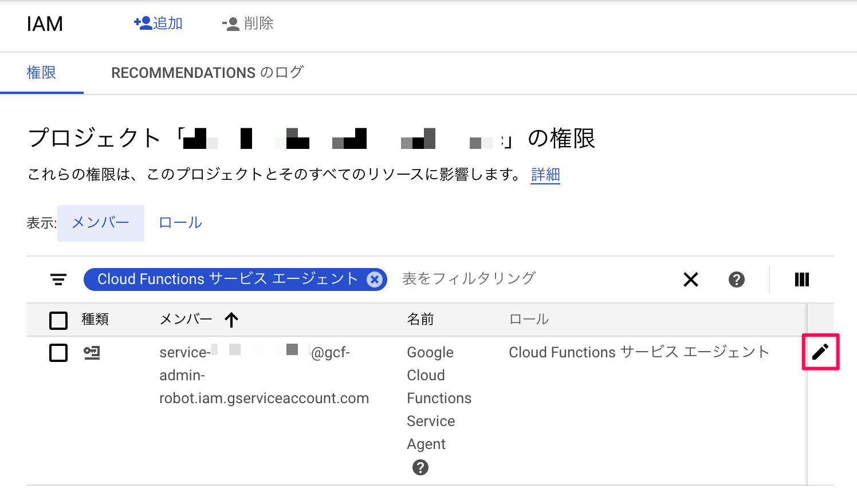This screenshot has width=857, height=504.
Task: Open the filter options funnel icon
Action: 58,279
